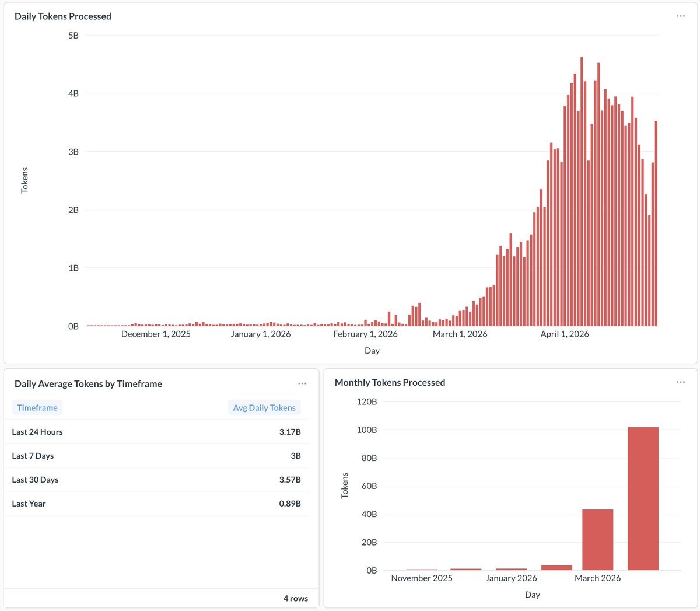Open the Daily Average Tokens card options menu
This screenshot has width=700, height=611.
coord(302,383)
